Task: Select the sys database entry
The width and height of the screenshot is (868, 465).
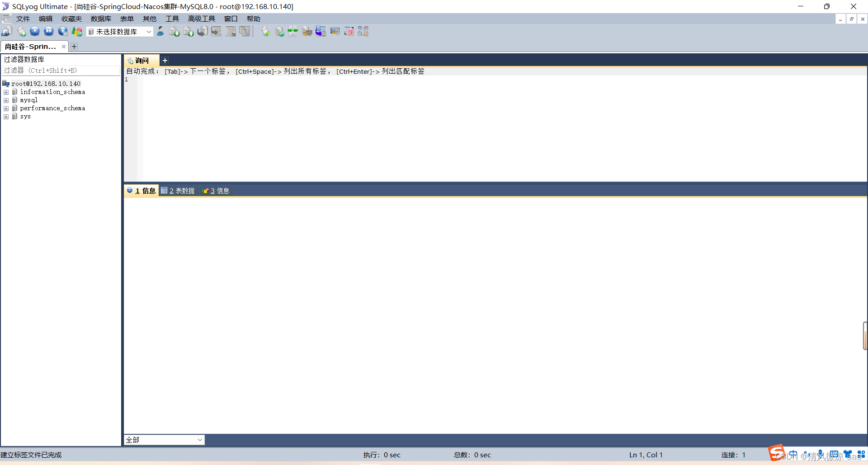Action: [25, 116]
